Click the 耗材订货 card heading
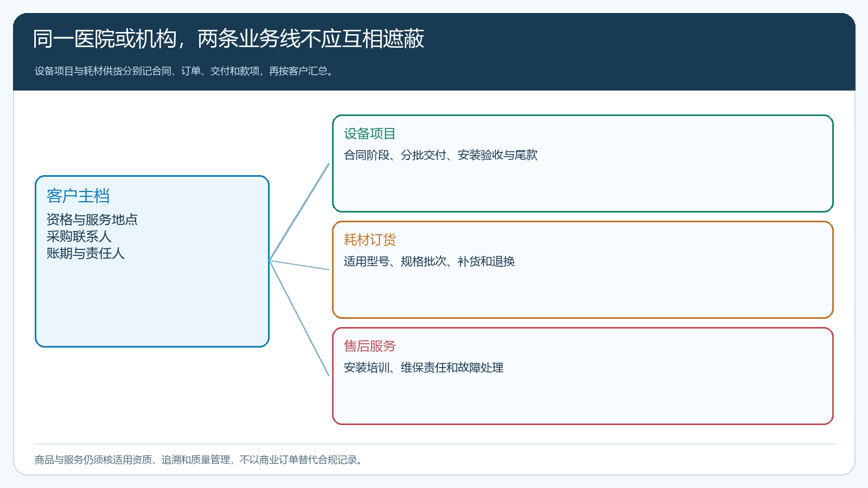This screenshot has height=488, width=868. pyautogui.click(x=370, y=240)
